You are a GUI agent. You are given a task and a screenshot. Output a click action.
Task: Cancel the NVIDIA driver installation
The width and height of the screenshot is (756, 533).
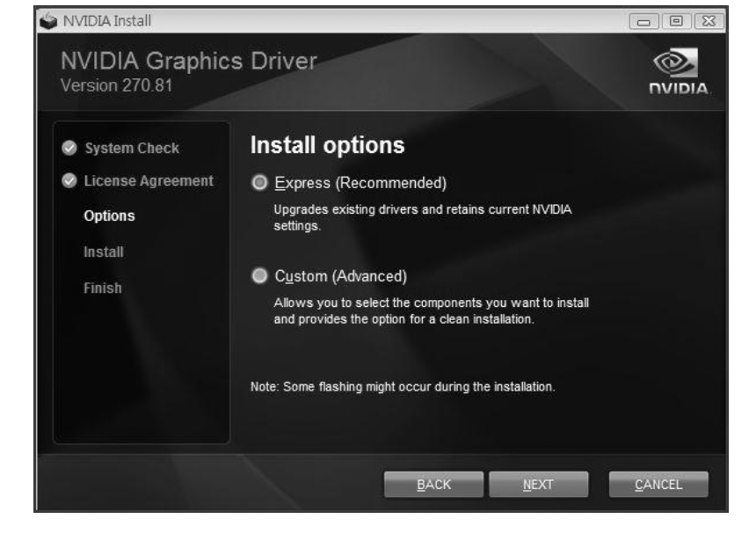click(x=658, y=485)
